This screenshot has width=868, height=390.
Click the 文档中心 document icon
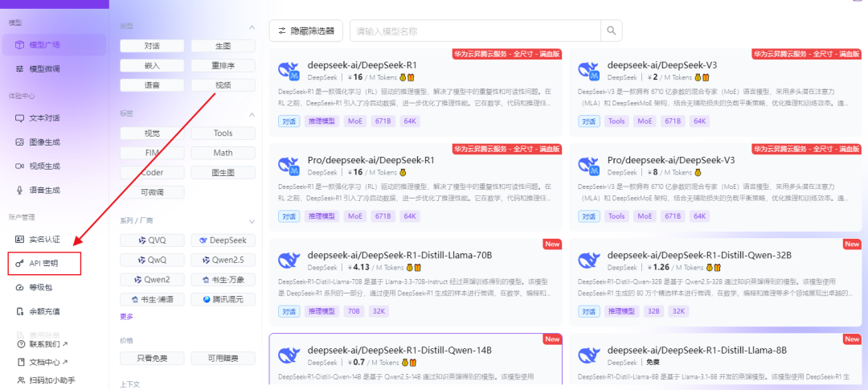point(21,362)
